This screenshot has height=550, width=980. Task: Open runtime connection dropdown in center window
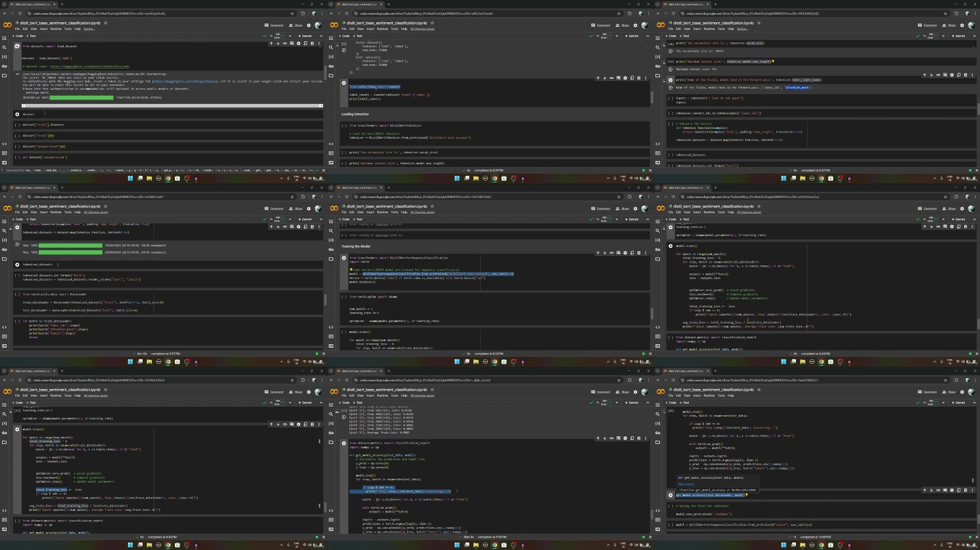point(617,219)
